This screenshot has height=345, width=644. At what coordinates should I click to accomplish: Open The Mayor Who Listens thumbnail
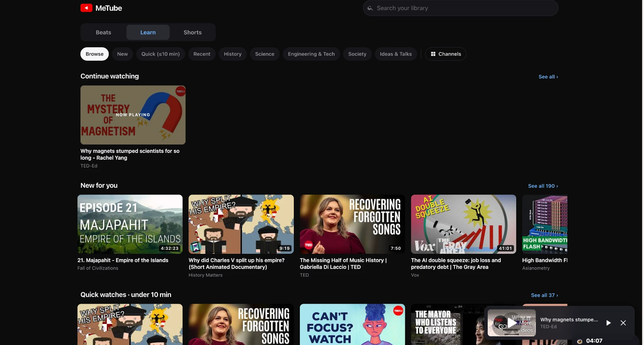447,325
